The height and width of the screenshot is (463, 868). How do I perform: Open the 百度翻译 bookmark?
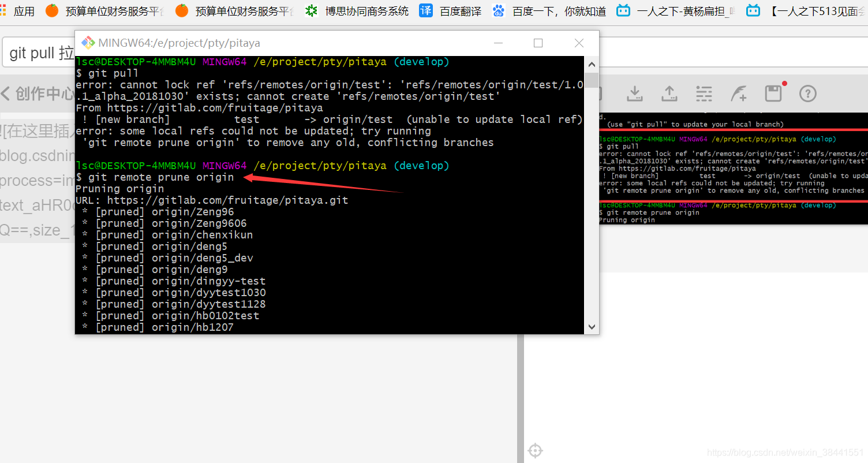450,11
